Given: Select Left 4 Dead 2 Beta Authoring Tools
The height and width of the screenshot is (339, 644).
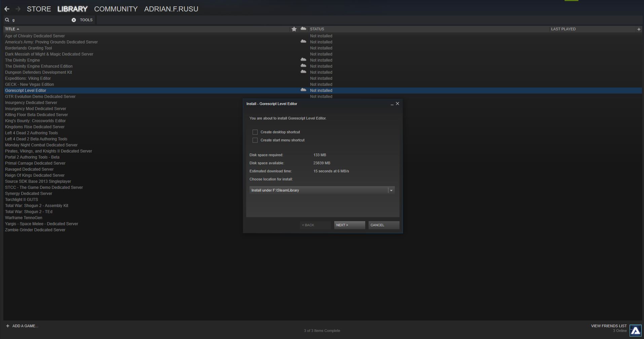Looking at the screenshot, I should pyautogui.click(x=36, y=139).
